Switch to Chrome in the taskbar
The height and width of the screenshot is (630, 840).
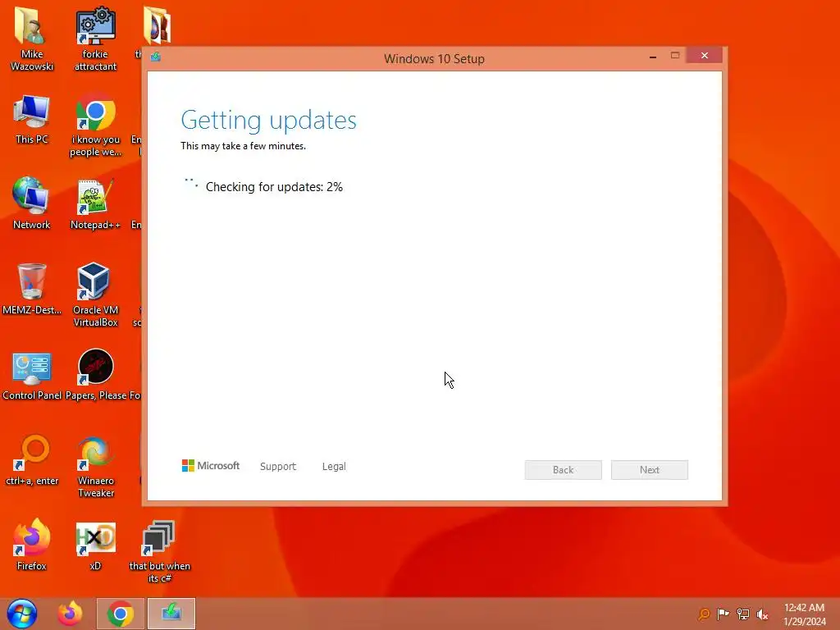(x=121, y=614)
